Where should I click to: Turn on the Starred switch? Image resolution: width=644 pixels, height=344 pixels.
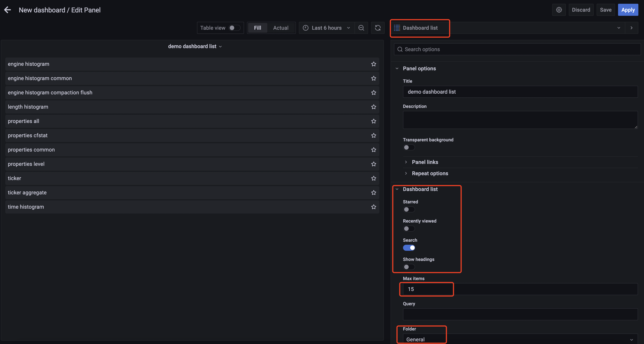[409, 209]
